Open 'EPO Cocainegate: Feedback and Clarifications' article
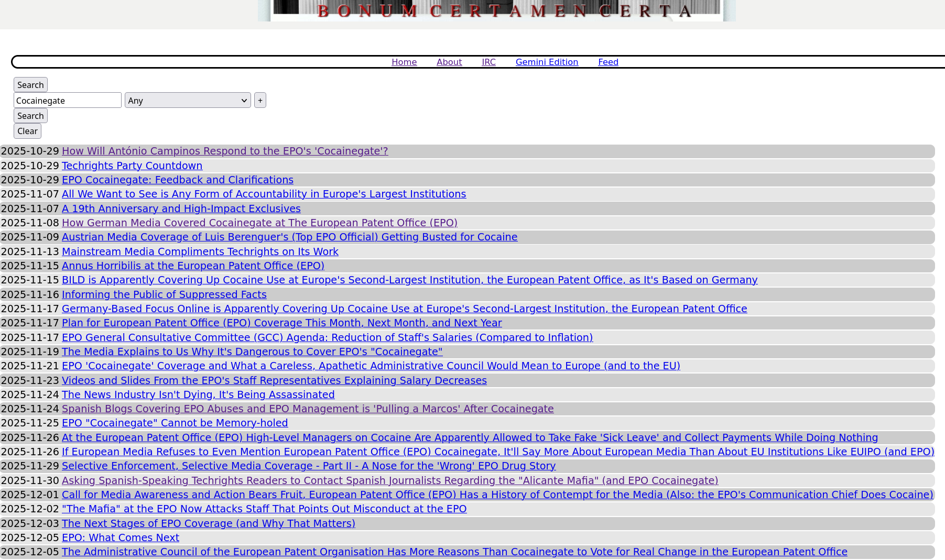Screen dimensions: 945x560 click(x=177, y=180)
